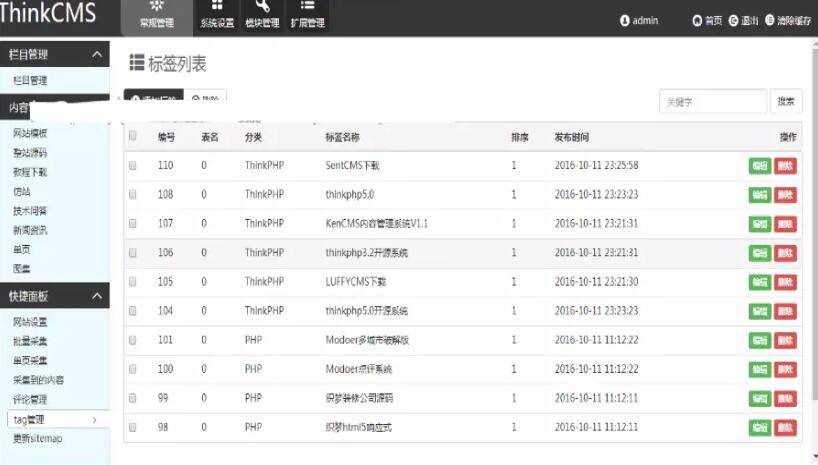Edit tag 100 Modoer点评系统

click(x=760, y=369)
